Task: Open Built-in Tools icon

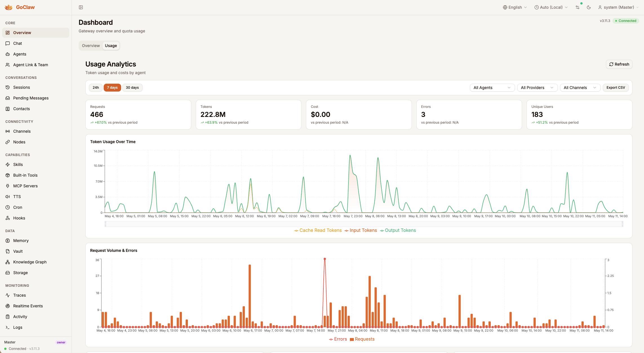Action: [x=8, y=175]
